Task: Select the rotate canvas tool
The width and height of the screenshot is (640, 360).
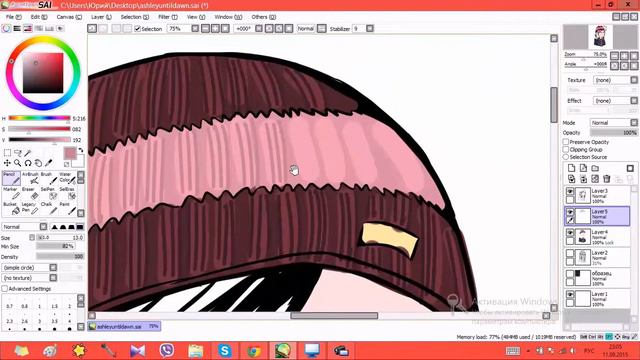Action: click(x=28, y=163)
